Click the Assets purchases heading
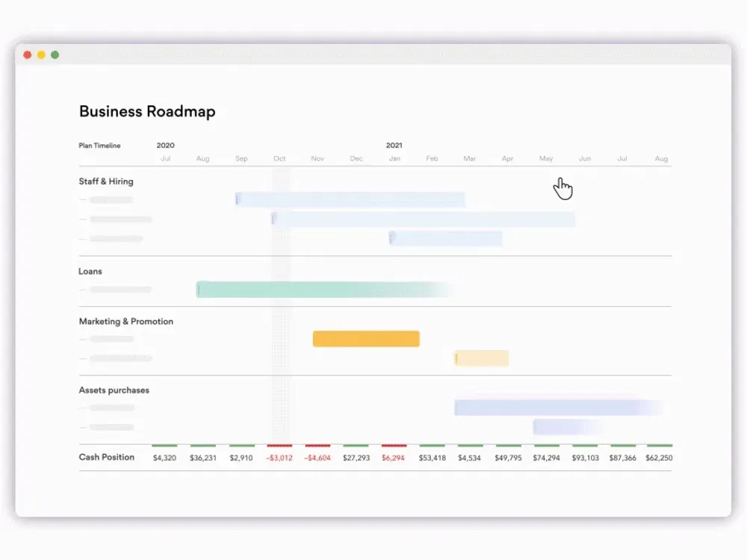Viewport: 747px width, 560px height. coord(114,390)
